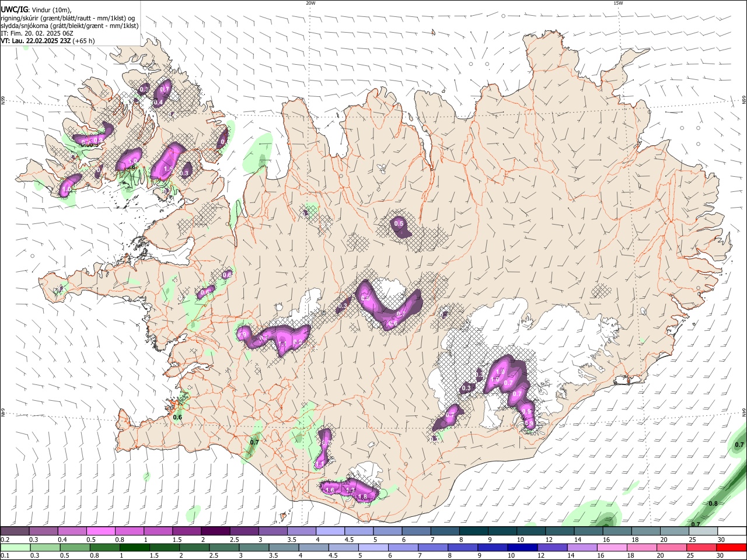
Task: Click the pale green 0.1 swatch in the rain legend
Action: 15,547
